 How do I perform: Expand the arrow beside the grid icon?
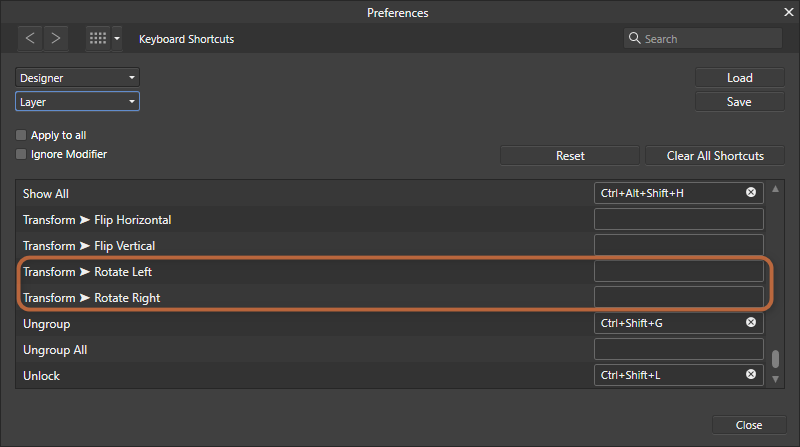[x=117, y=39]
